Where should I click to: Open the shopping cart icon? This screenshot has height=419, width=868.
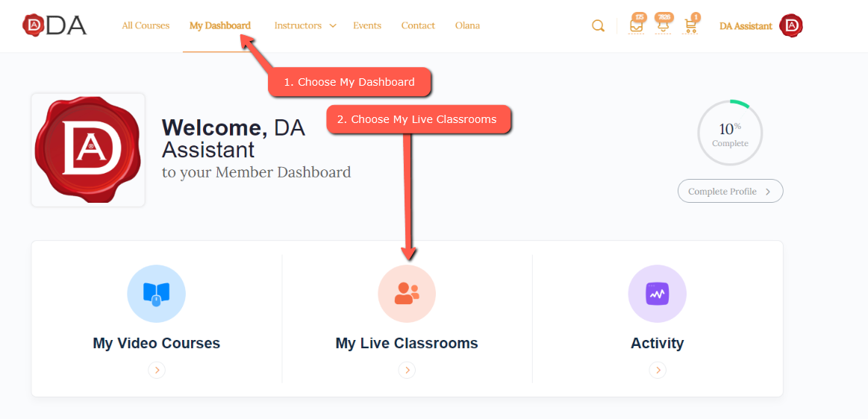(690, 26)
